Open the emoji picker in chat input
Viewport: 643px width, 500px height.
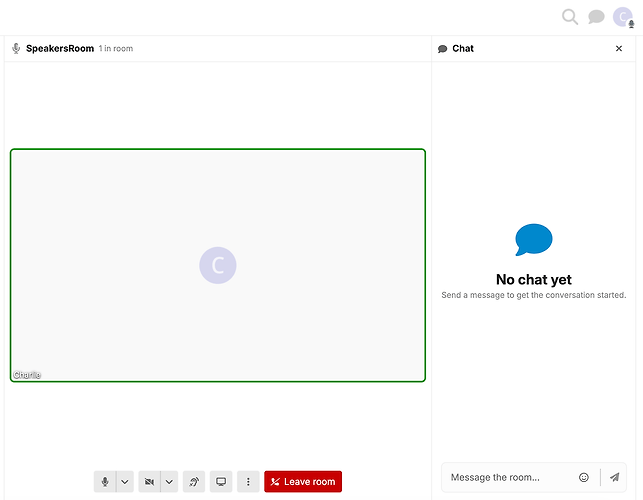584,477
